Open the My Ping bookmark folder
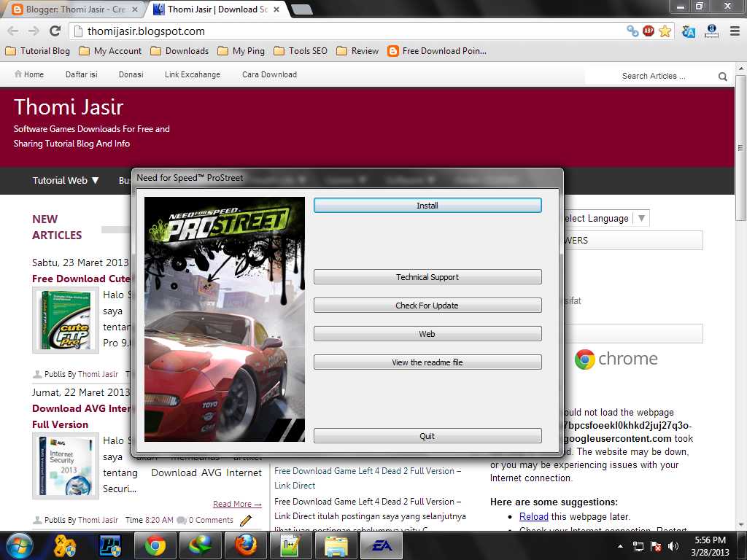The width and height of the screenshot is (747, 560). 241,51
